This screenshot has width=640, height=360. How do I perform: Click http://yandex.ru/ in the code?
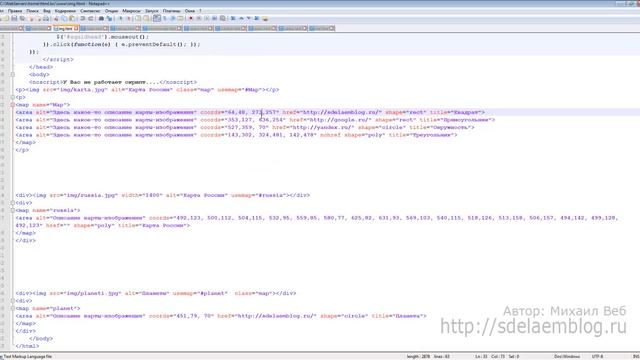point(322,127)
